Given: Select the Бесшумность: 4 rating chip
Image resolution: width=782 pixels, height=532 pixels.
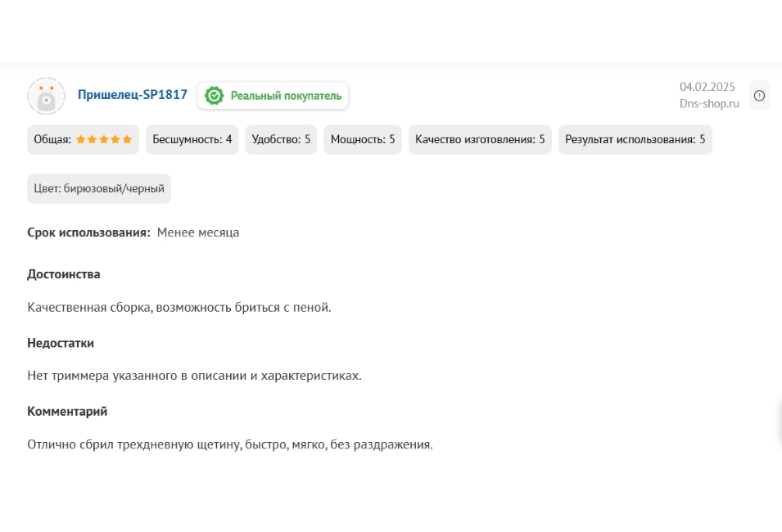Looking at the screenshot, I should [192, 140].
